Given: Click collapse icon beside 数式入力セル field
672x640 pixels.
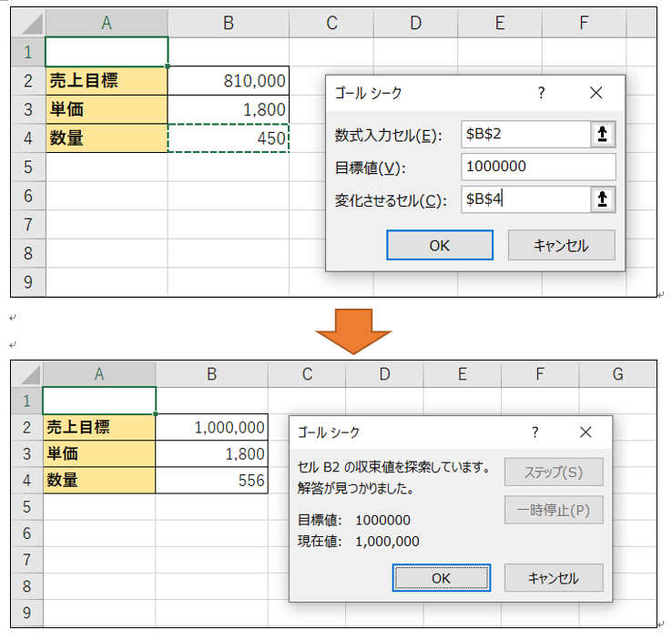Looking at the screenshot, I should click(602, 135).
